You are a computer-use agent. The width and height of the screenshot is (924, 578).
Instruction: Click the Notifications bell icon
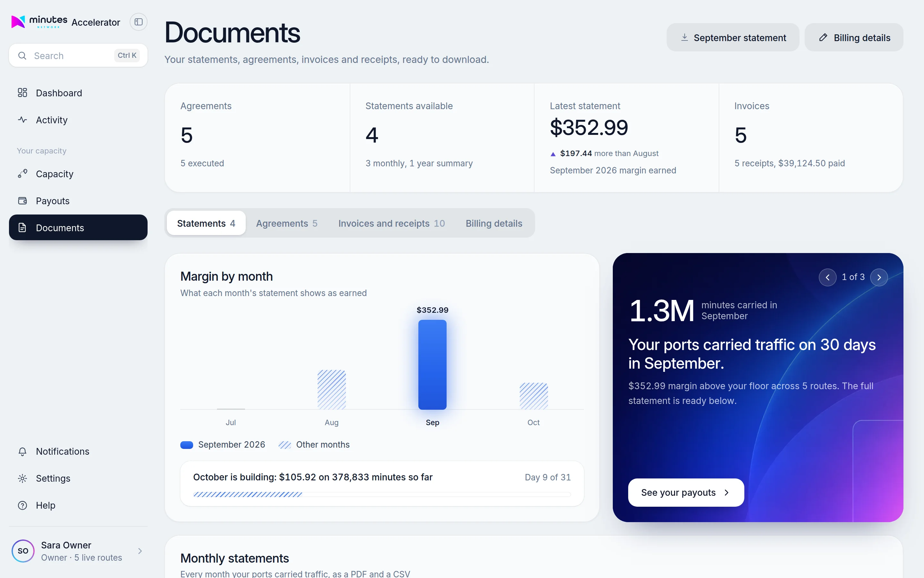pyautogui.click(x=22, y=451)
